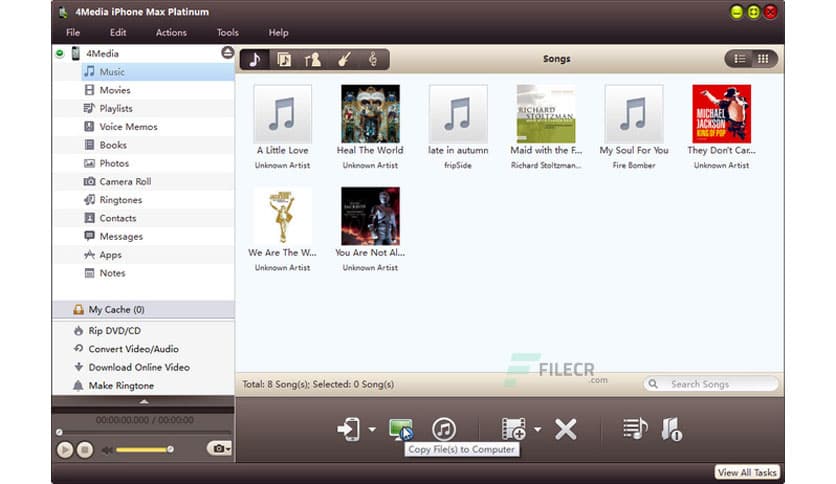Screen dimensions: 836x484
Task: Click Copy to iTunes icon
Action: [x=444, y=429]
